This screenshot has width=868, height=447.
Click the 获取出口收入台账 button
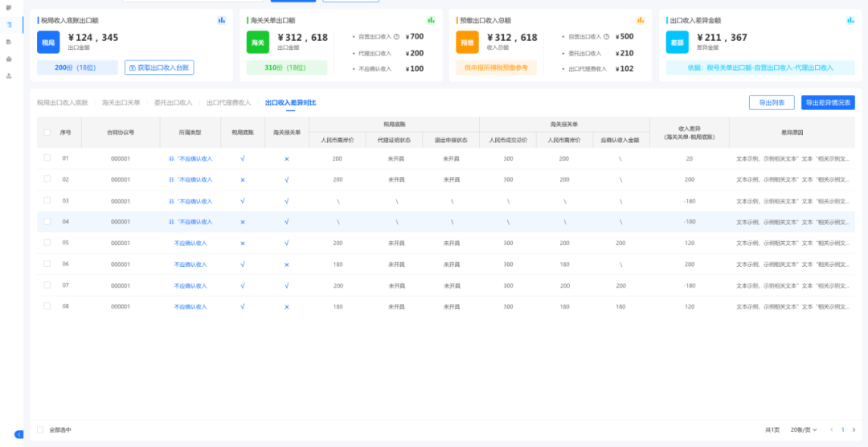pos(159,68)
